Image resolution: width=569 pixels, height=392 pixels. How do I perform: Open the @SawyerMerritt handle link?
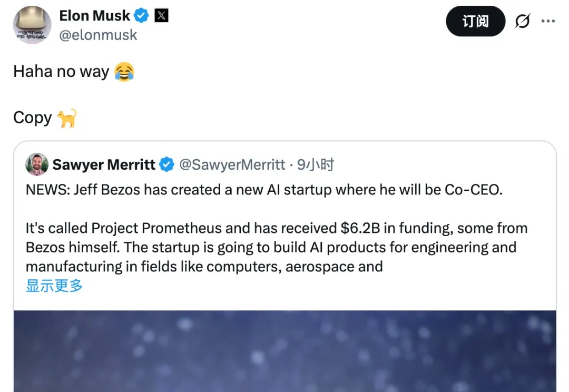pos(232,165)
